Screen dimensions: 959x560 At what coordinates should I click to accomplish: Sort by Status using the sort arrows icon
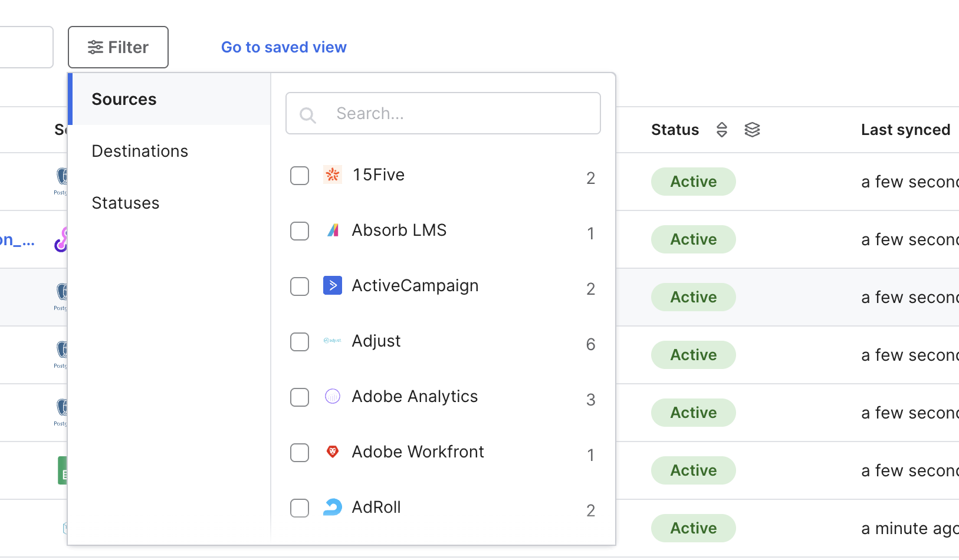(722, 130)
